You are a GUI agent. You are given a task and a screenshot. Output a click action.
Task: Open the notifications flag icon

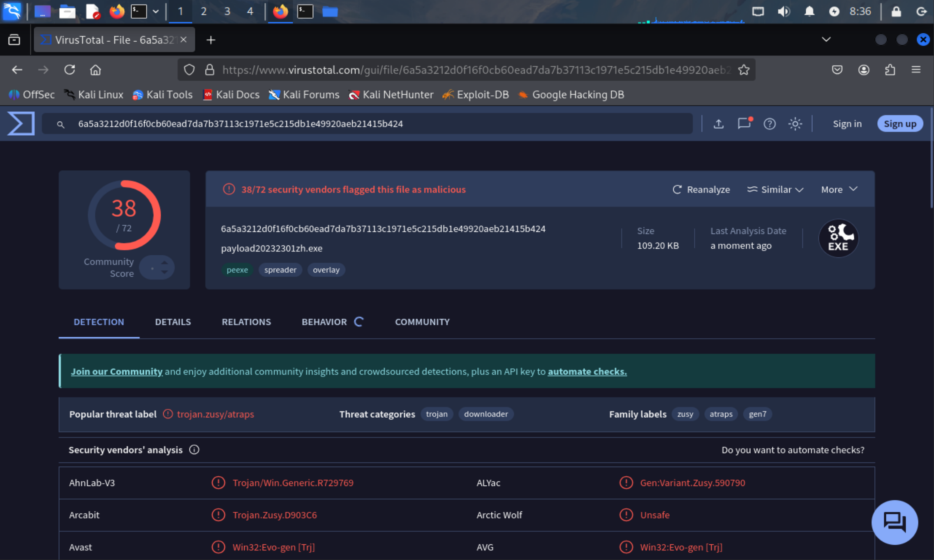tap(744, 124)
